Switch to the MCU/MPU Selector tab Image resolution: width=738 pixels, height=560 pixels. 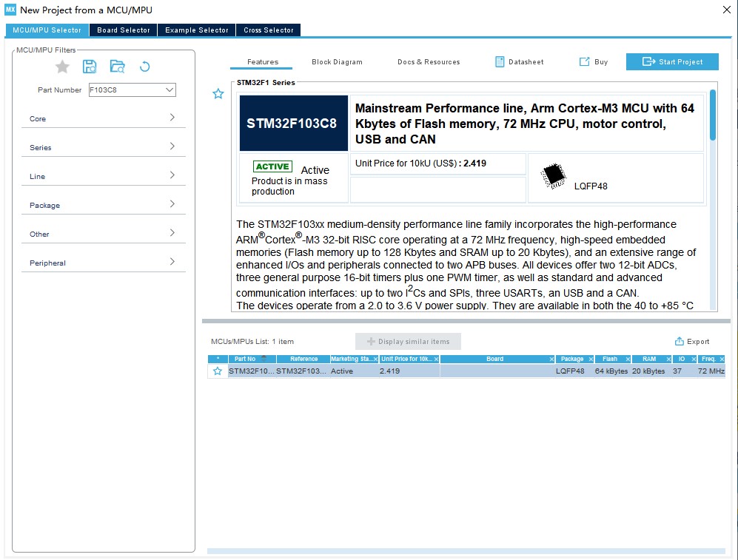click(x=47, y=30)
